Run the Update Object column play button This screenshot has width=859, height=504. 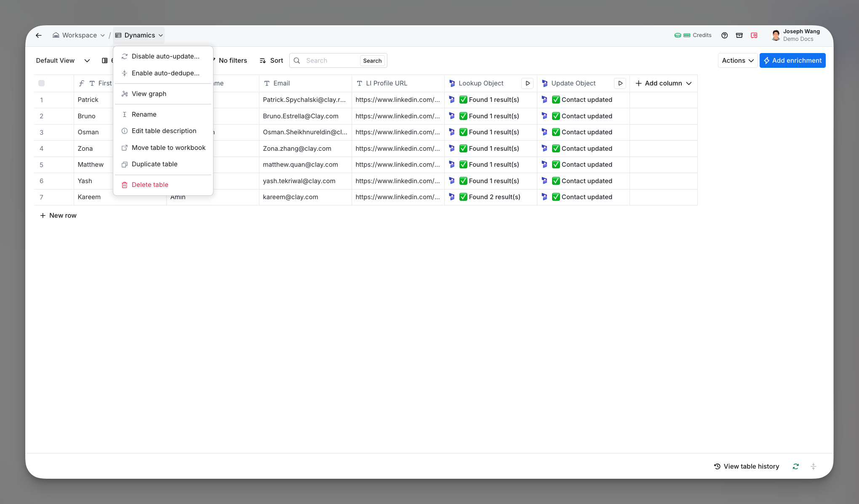pos(620,83)
